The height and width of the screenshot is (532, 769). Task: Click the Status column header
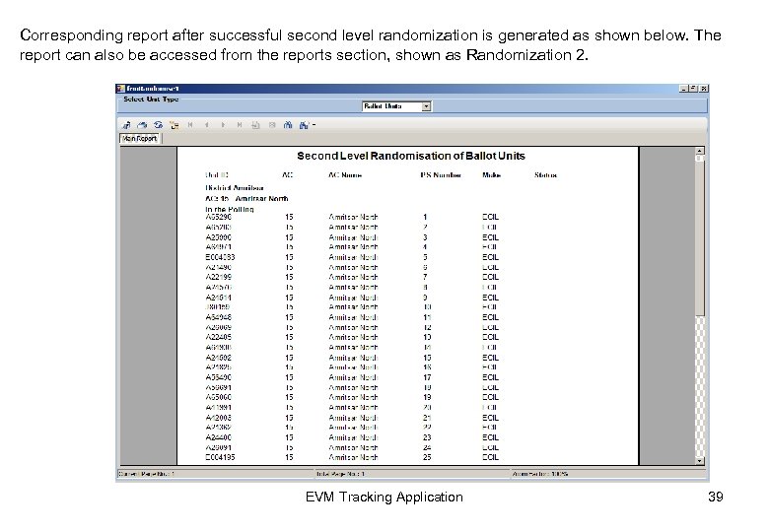click(545, 175)
